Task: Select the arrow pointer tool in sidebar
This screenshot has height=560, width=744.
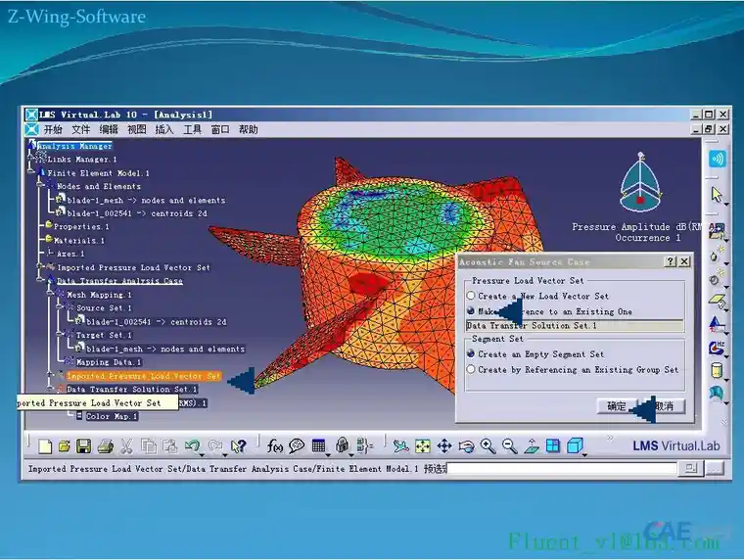Action: point(716,195)
